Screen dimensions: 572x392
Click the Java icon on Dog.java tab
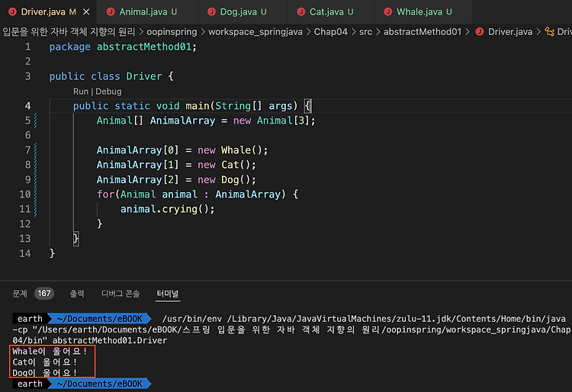click(x=211, y=12)
